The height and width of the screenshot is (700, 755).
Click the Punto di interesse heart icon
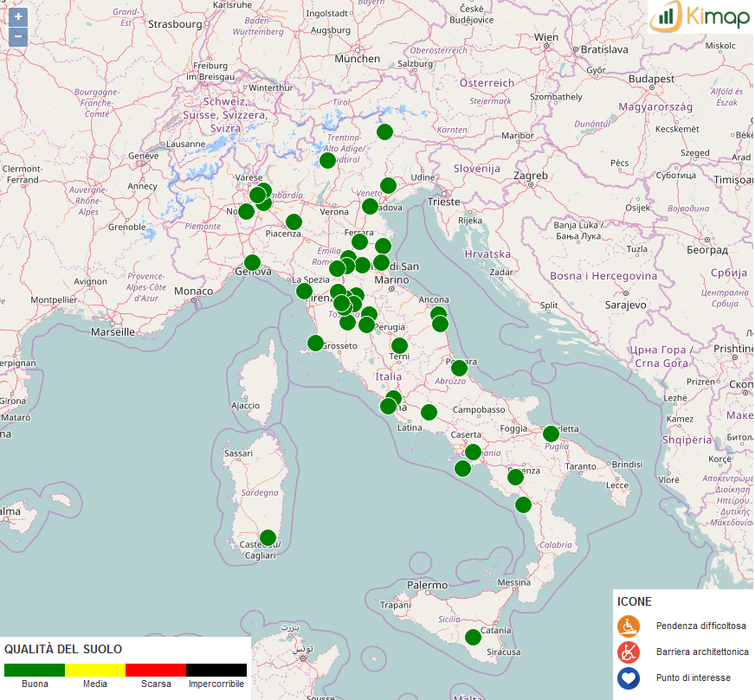[x=628, y=678]
